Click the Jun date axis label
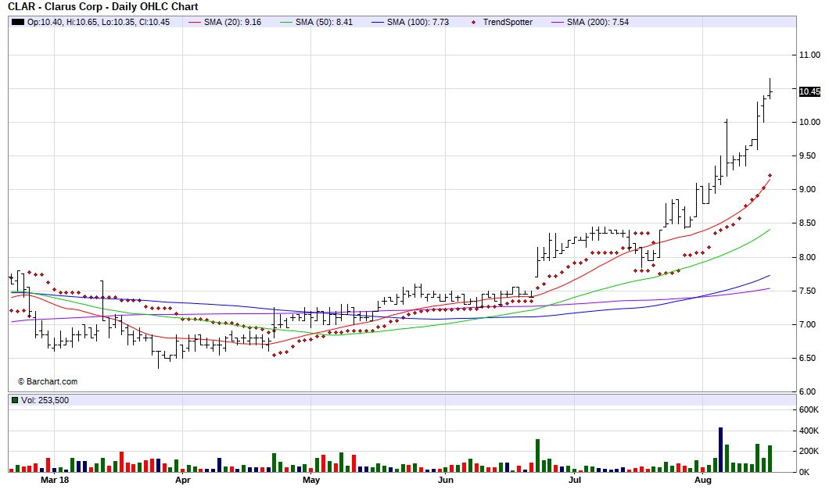This screenshot has width=829, height=504. pos(446,480)
